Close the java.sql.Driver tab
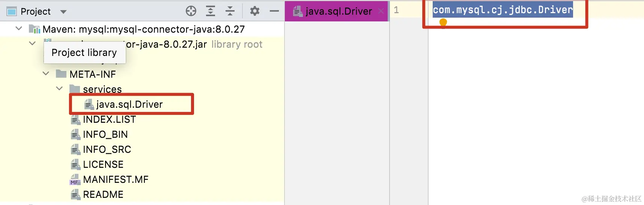This screenshot has width=644, height=205. click(381, 11)
